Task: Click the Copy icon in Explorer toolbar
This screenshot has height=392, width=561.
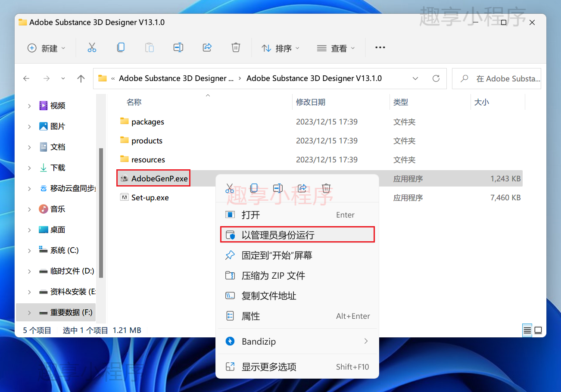Action: 121,47
